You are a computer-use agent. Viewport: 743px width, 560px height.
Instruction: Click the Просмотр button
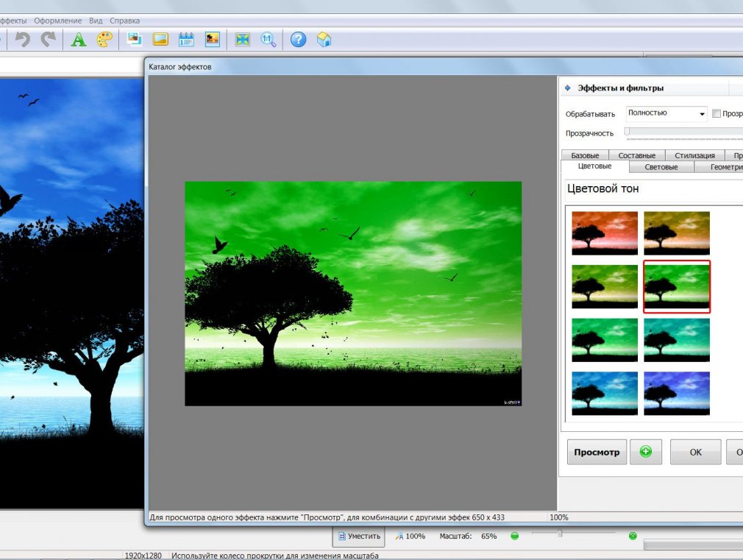pos(597,452)
